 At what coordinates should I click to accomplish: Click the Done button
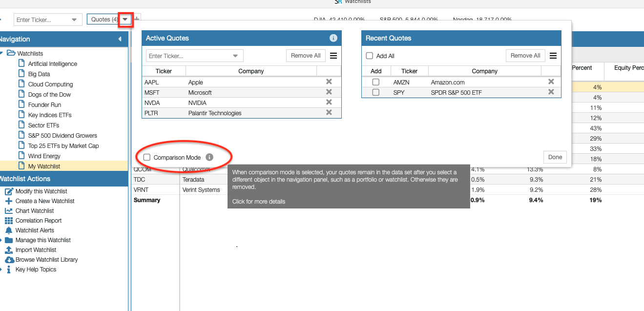[555, 157]
